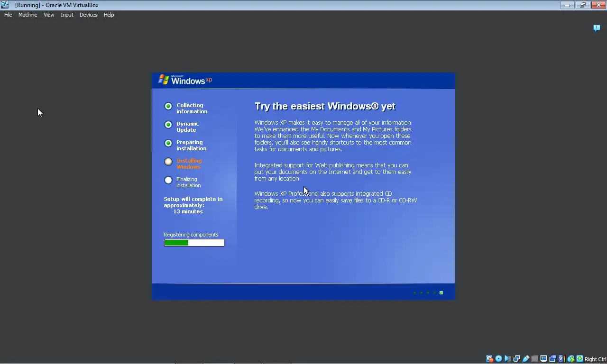Click the virtualization CPU load icon
The width and height of the screenshot is (607, 364).
[561, 359]
